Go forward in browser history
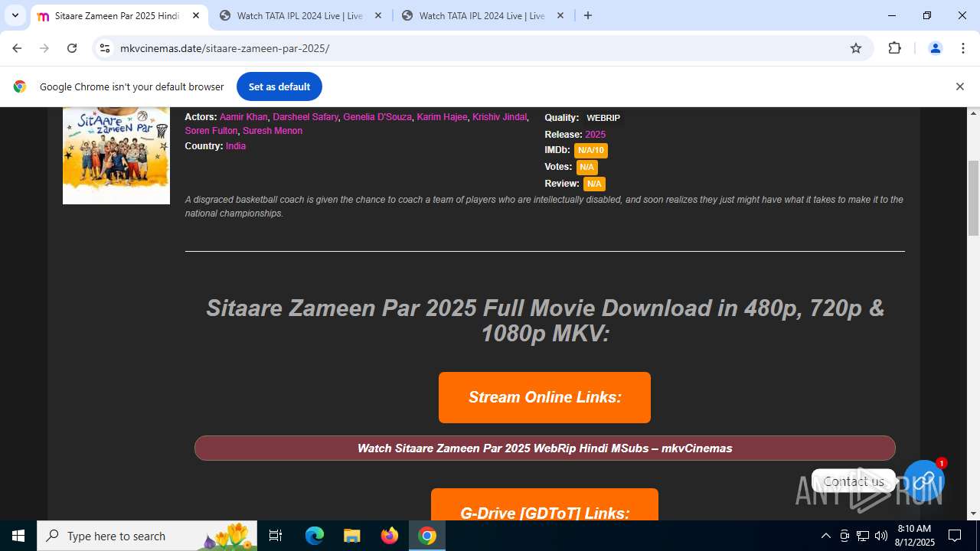The height and width of the screenshot is (551, 980). tap(44, 48)
